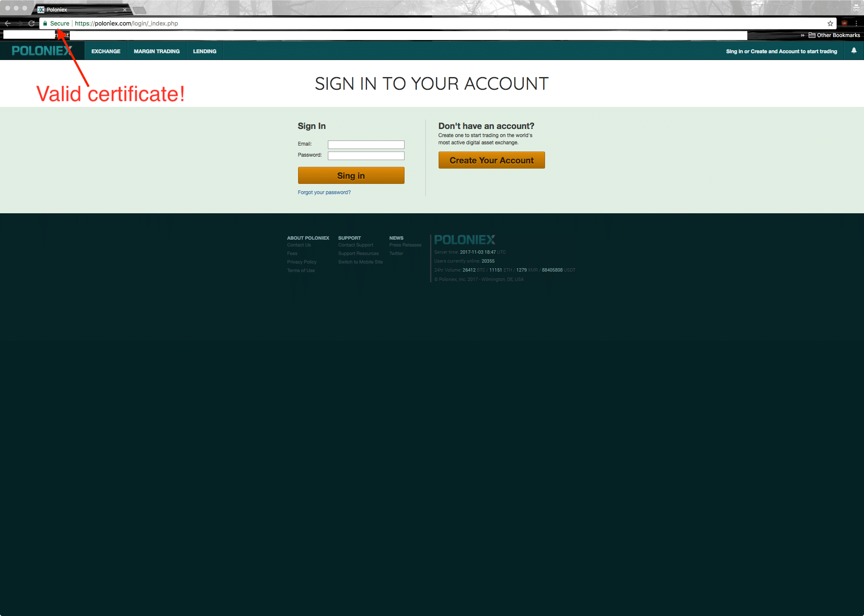The height and width of the screenshot is (616, 864).
Task: Open Support Resources footer link
Action: [x=358, y=254]
